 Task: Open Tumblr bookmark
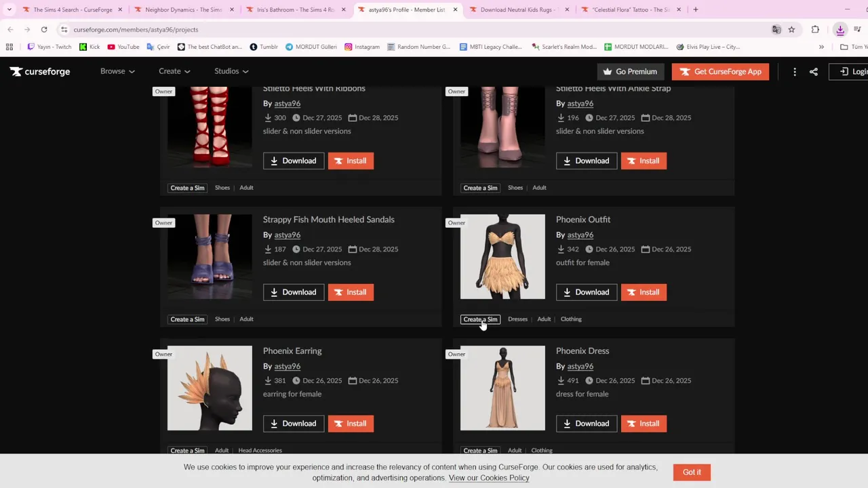point(264,47)
